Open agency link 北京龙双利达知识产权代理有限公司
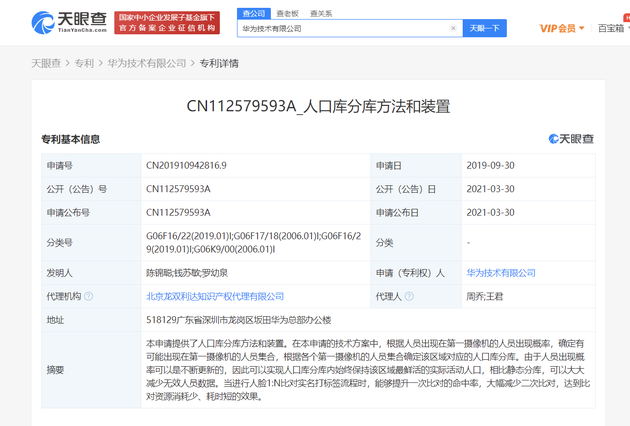 (215, 296)
